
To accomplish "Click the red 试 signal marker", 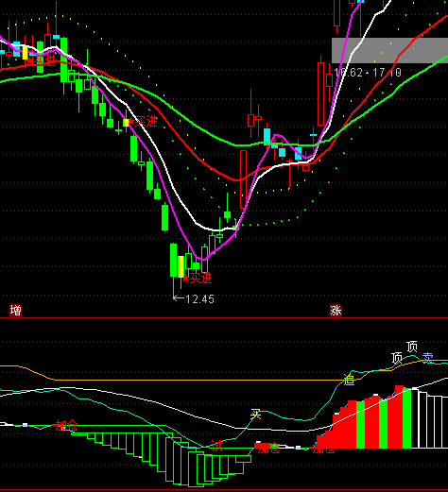I will [216, 446].
